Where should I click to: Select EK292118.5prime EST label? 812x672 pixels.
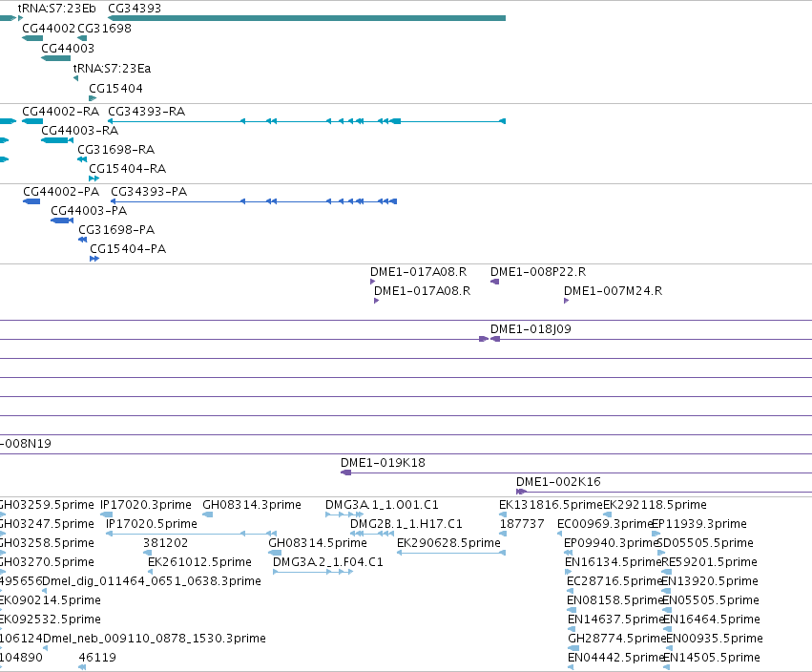(656, 505)
